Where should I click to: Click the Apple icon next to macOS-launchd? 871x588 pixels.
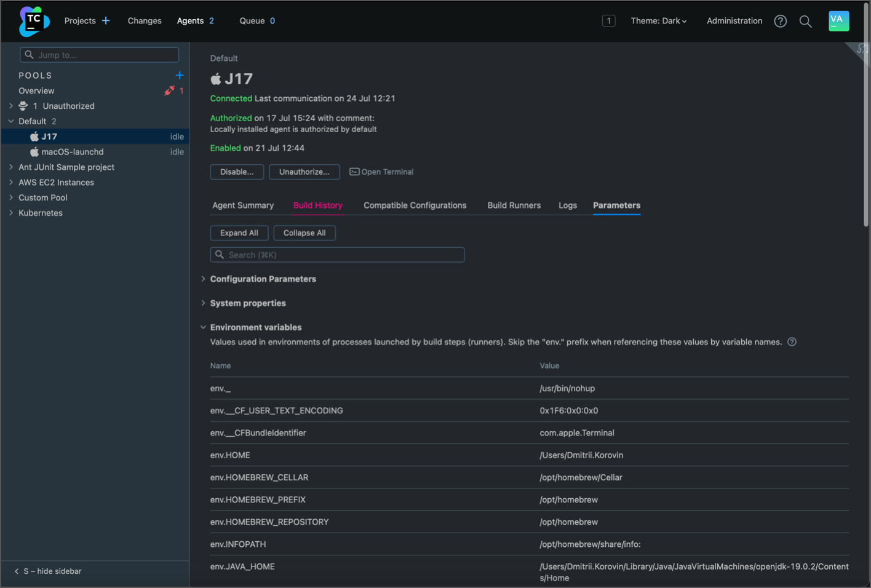34,151
